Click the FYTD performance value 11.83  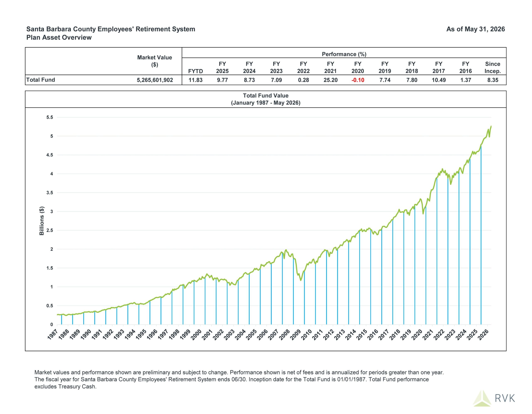pos(195,80)
